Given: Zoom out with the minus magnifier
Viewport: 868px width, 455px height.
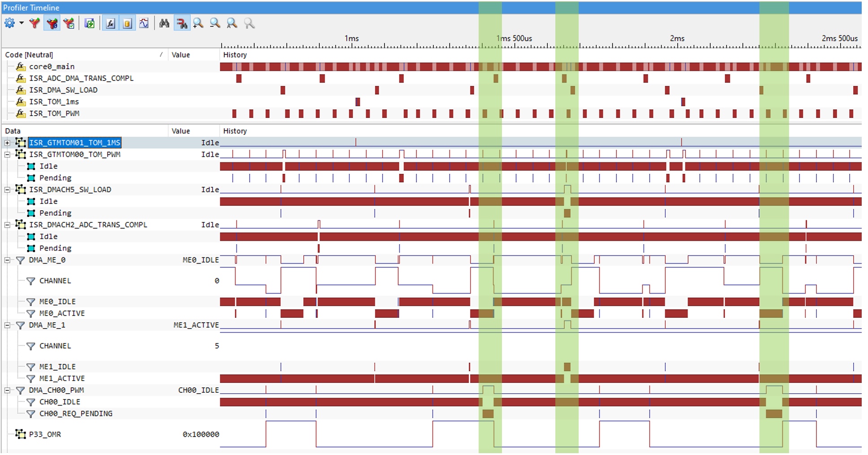Looking at the screenshot, I should (x=215, y=23).
